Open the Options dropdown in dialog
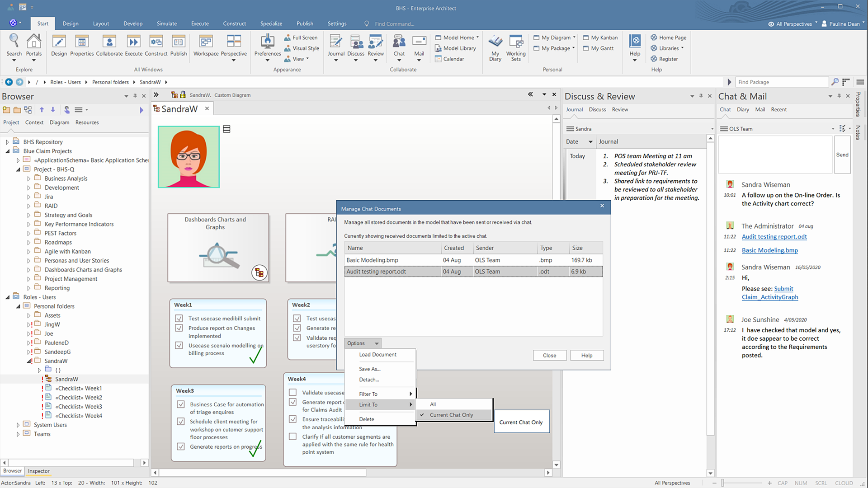The width and height of the screenshot is (868, 488). click(x=362, y=343)
